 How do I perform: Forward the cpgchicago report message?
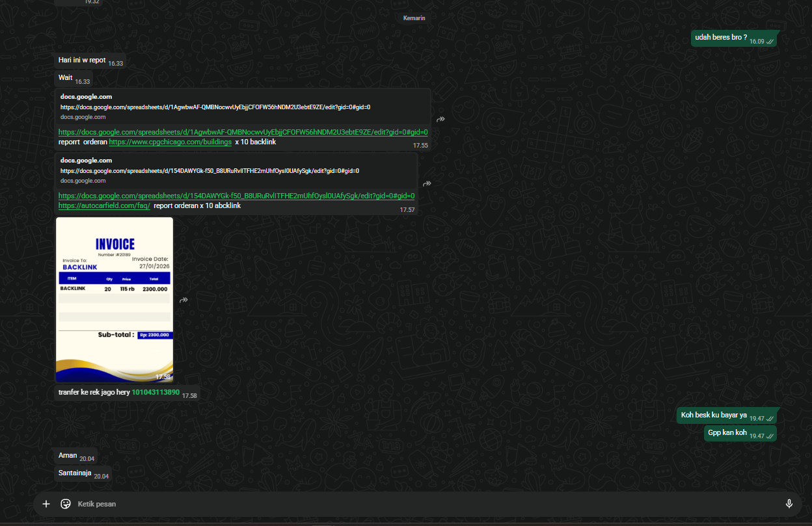point(440,120)
